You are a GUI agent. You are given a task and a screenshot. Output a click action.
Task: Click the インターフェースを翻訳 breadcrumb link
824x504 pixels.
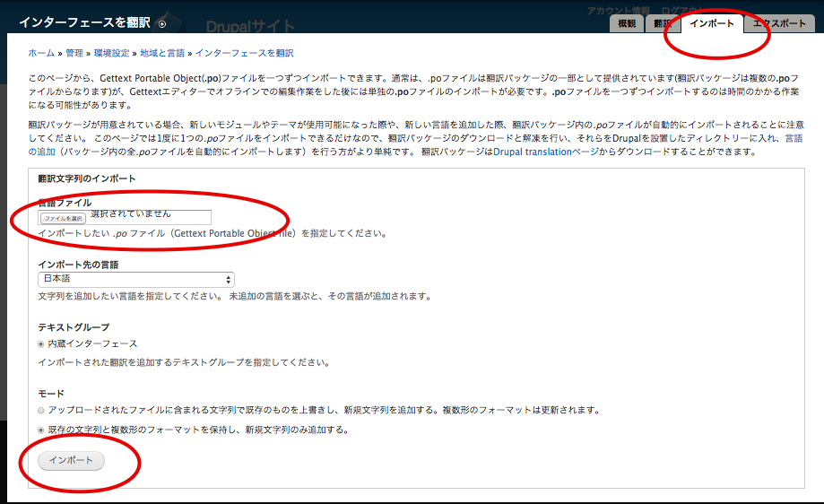pos(244,54)
